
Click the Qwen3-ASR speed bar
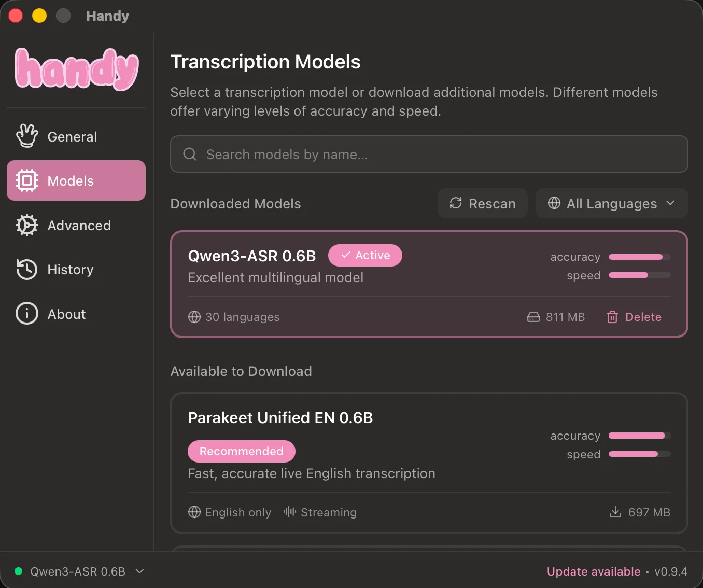coord(640,275)
